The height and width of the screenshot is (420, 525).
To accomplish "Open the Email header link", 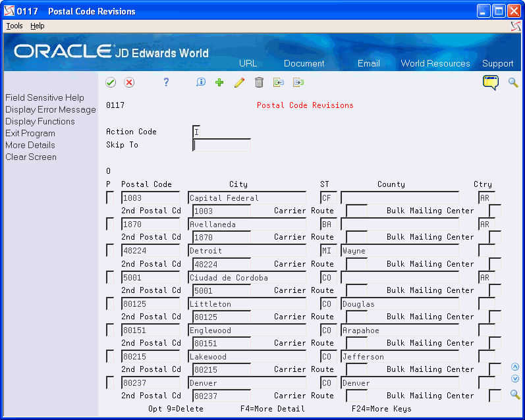I will pos(369,63).
